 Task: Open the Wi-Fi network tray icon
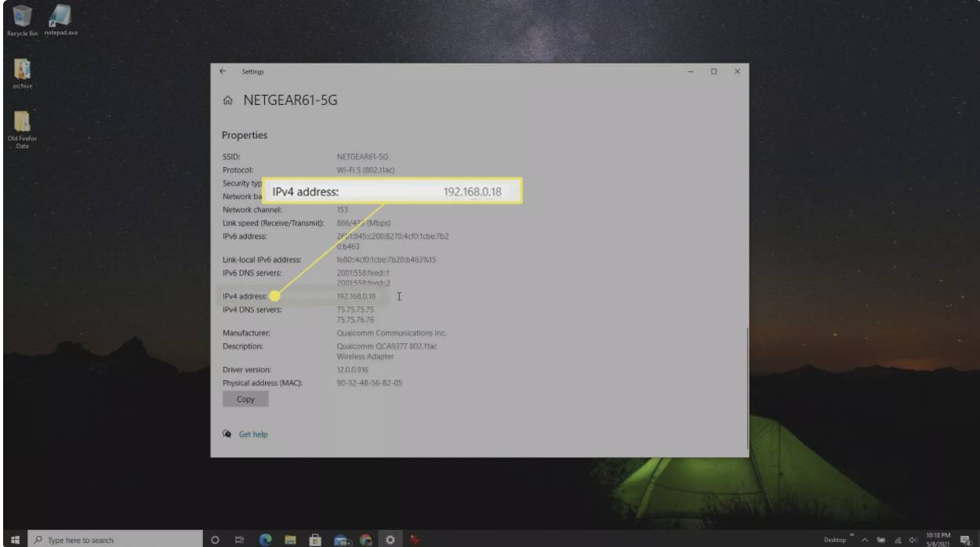[x=899, y=540]
